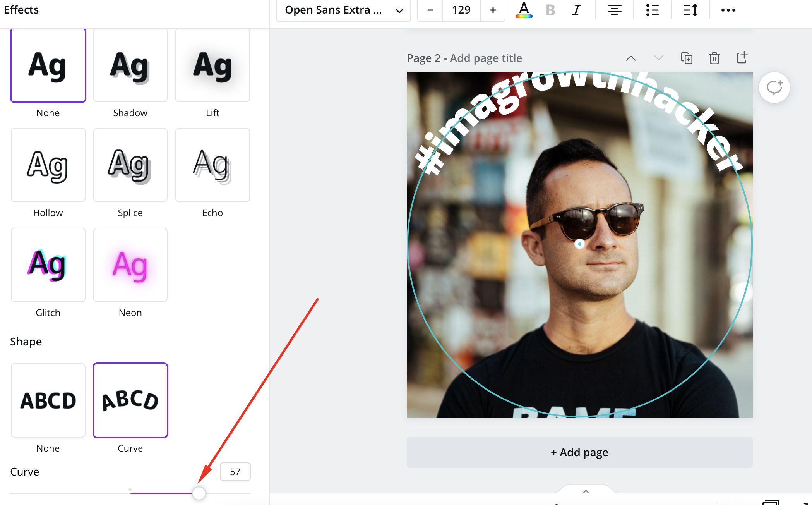Apply the Glitch text effect
Image resolution: width=812 pixels, height=505 pixels.
coord(48,265)
